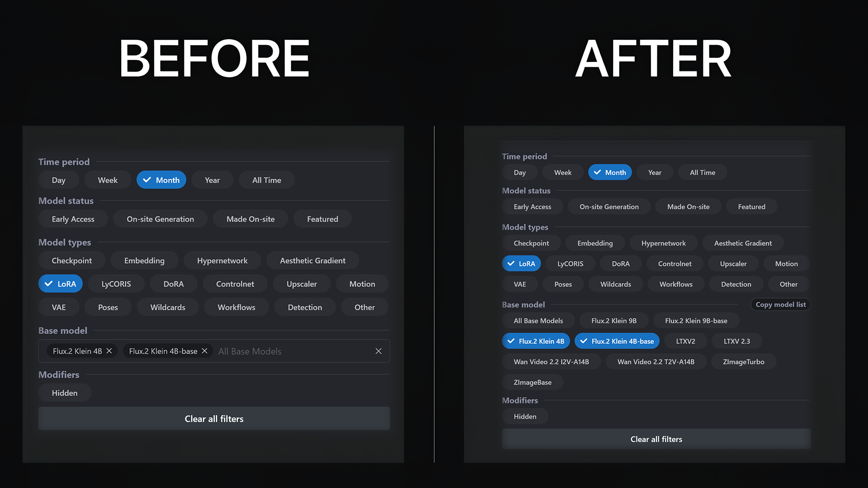Viewport: 868px width, 488px height.
Task: Choose Year time period in After panel
Action: pyautogui.click(x=655, y=172)
